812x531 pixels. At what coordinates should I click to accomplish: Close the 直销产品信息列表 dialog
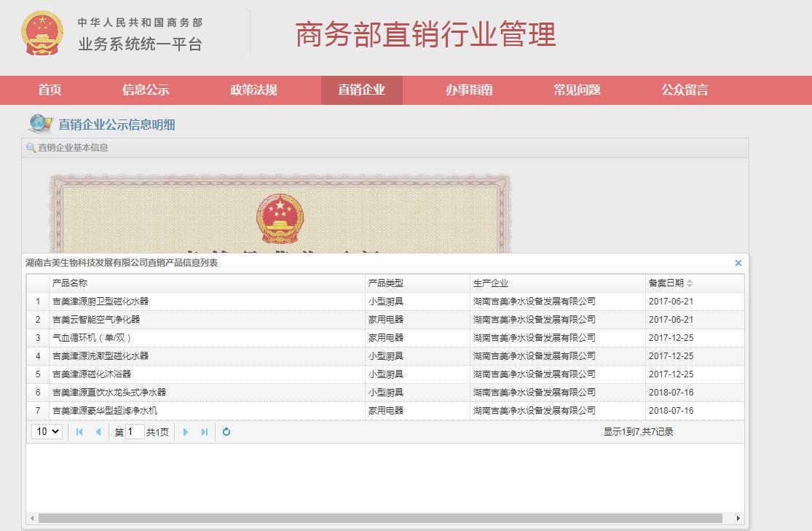coord(738,263)
